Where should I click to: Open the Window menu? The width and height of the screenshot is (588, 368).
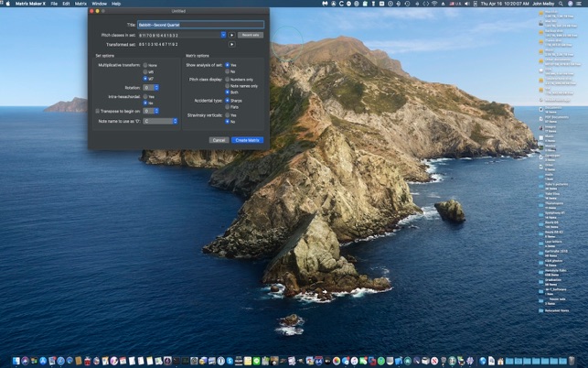pyautogui.click(x=99, y=4)
